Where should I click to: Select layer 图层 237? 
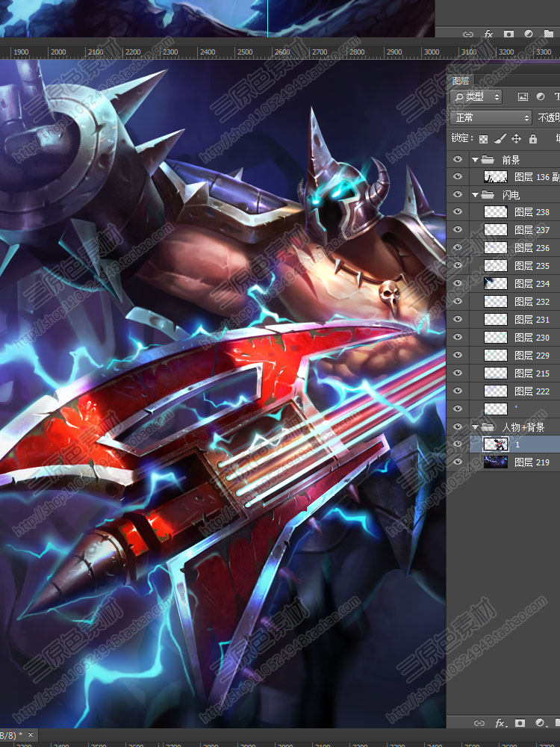(514, 229)
